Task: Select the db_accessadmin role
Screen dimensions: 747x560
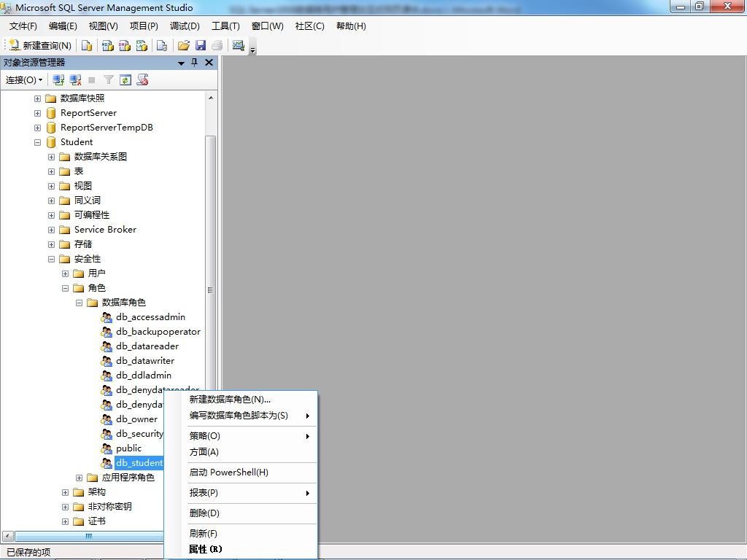Action: (150, 317)
